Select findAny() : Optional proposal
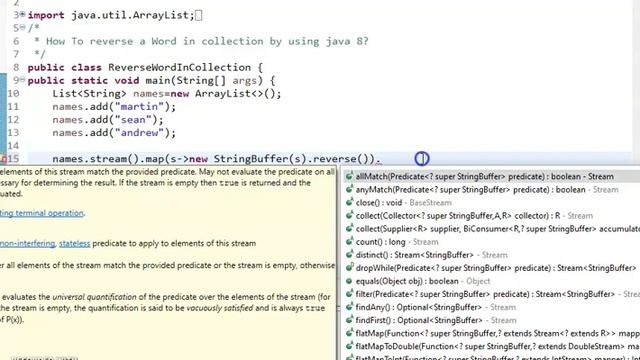The height and width of the screenshot is (360, 640). tap(491, 307)
